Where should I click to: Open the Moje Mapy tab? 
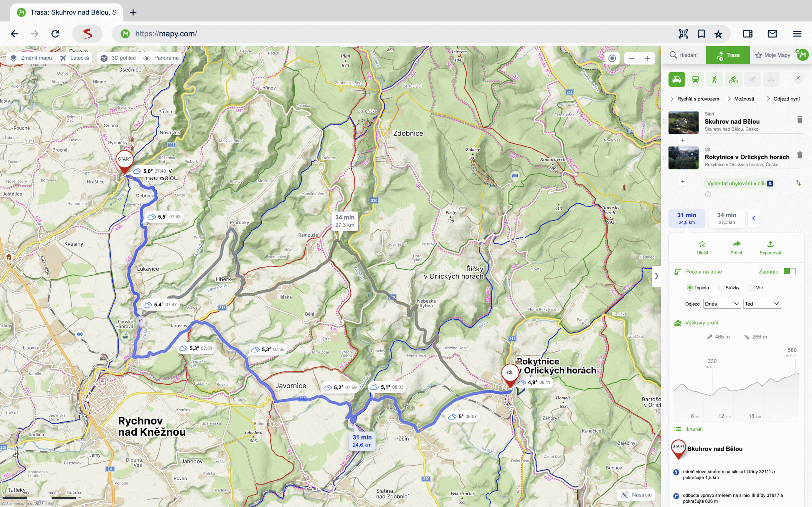point(772,55)
